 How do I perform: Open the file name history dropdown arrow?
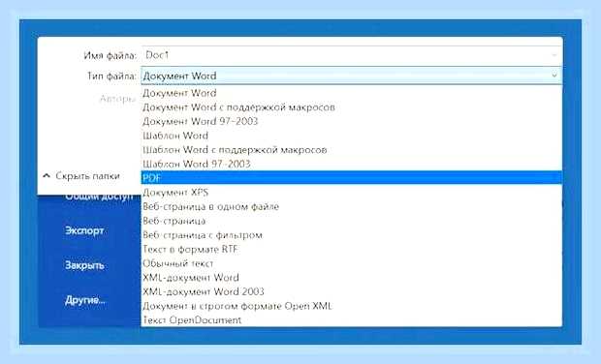(x=554, y=55)
